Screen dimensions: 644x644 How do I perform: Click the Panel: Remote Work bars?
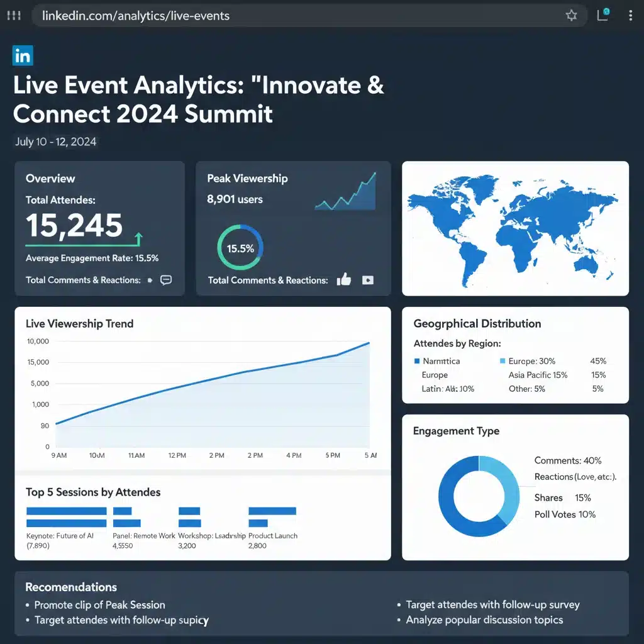click(126, 517)
